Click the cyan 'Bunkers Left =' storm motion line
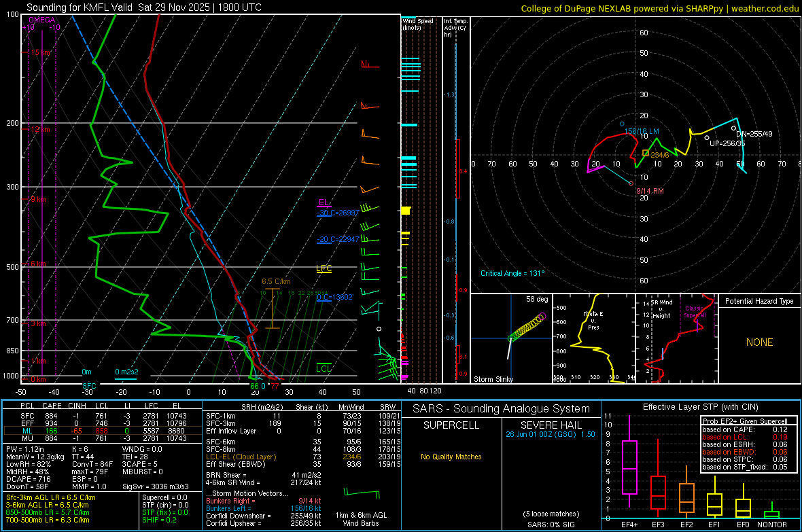802x532 pixels. 263,508
